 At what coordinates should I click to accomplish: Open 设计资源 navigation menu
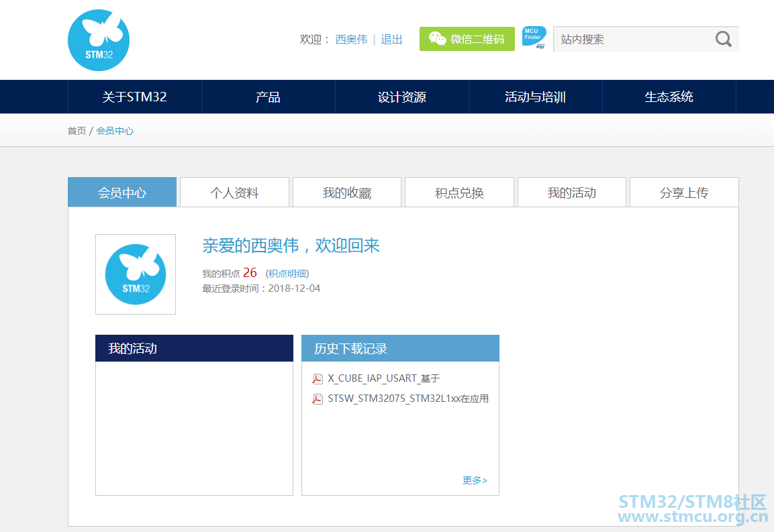(x=402, y=97)
